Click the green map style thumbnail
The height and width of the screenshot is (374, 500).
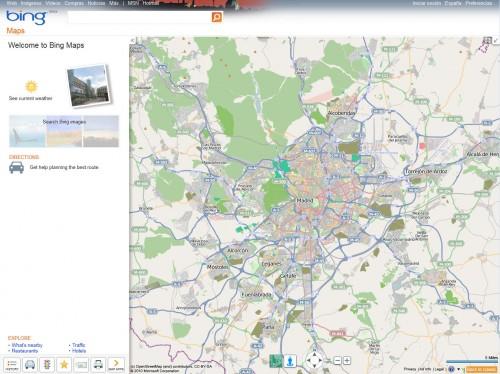[x=276, y=361]
